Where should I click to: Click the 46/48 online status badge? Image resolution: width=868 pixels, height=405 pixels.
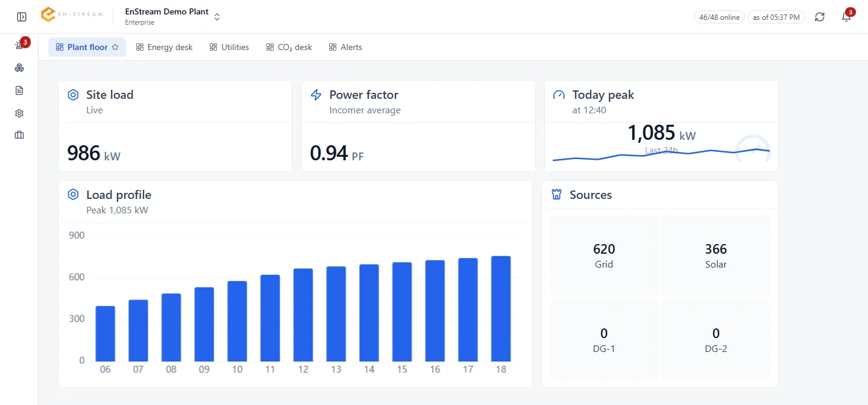click(x=720, y=17)
